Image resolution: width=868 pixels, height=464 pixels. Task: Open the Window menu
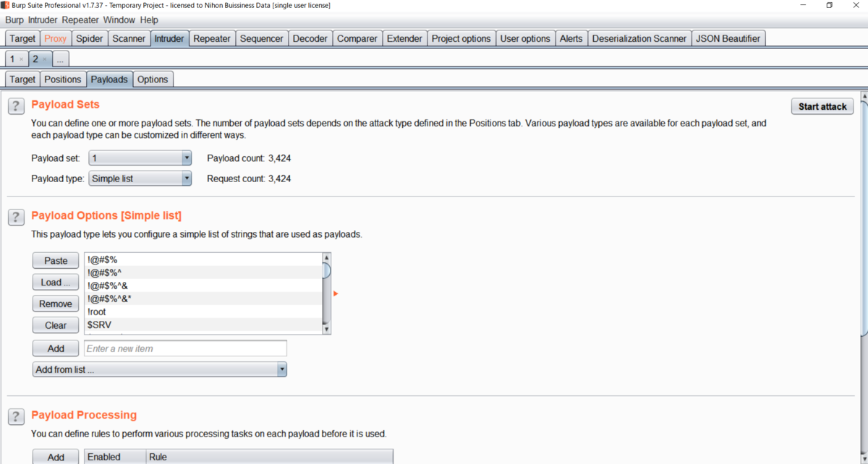click(x=119, y=20)
